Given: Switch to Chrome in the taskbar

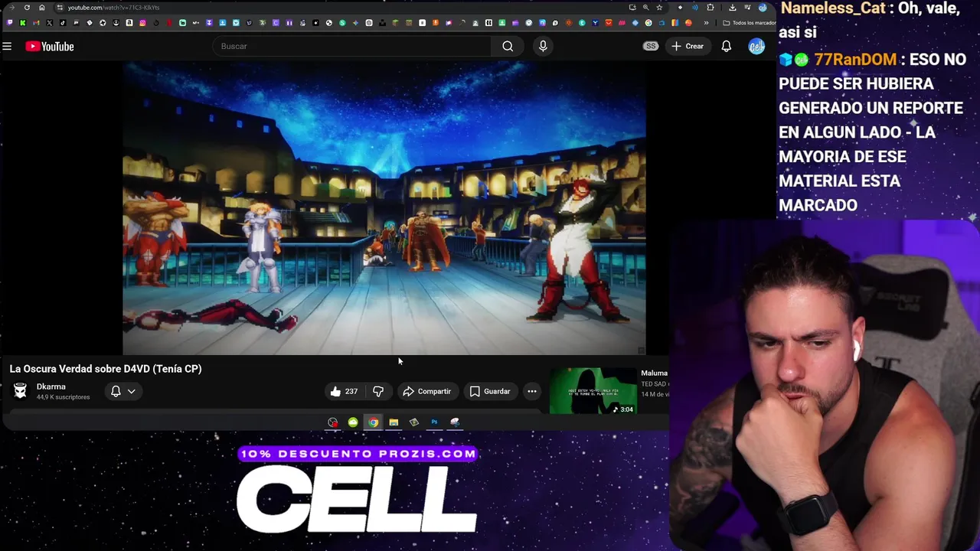Looking at the screenshot, I should 373,422.
